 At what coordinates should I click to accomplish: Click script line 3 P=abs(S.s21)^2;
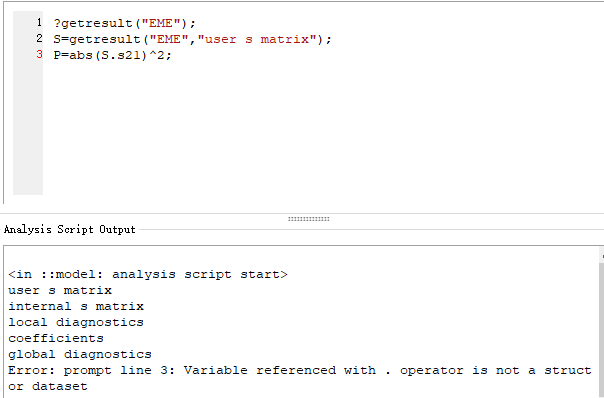tap(112, 55)
